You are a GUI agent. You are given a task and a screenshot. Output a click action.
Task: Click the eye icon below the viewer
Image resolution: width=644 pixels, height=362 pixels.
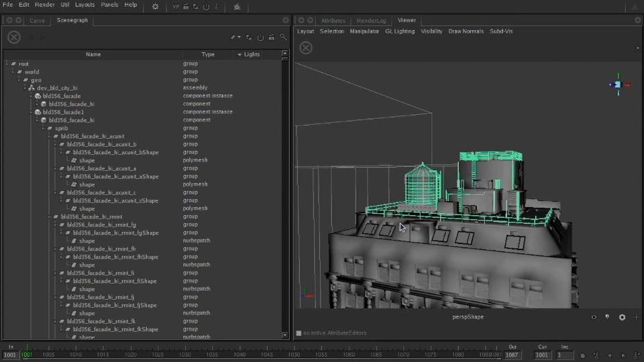(594, 317)
